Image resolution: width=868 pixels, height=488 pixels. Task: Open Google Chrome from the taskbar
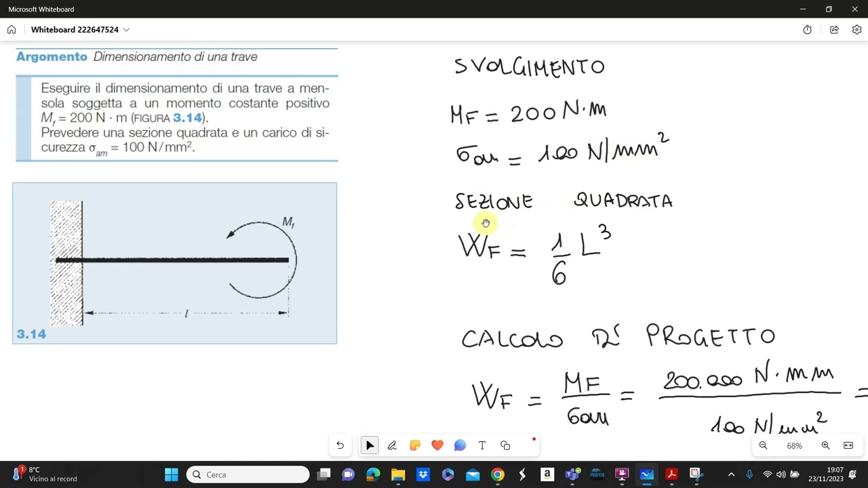498,474
